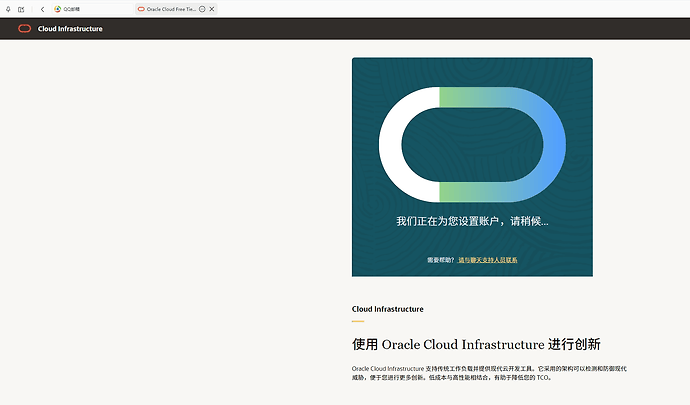Click the pin icon in the browser bar
Screen dimensions: 690x405
click(x=8, y=9)
